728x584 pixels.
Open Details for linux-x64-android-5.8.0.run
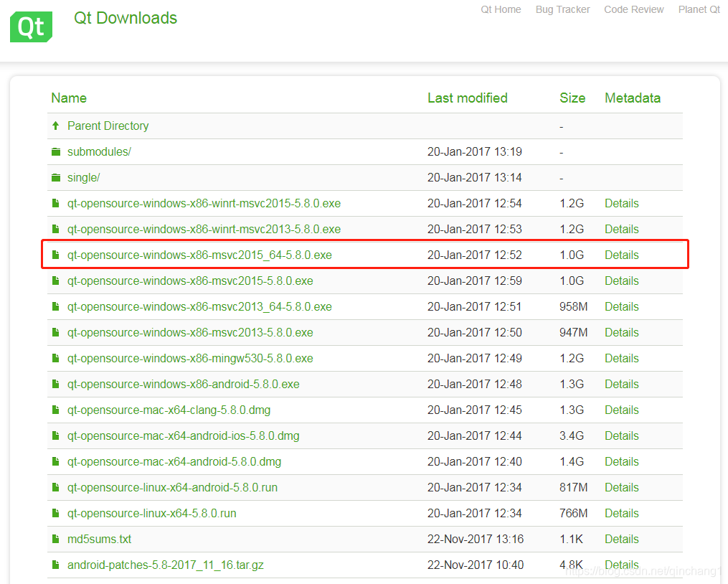coord(621,487)
